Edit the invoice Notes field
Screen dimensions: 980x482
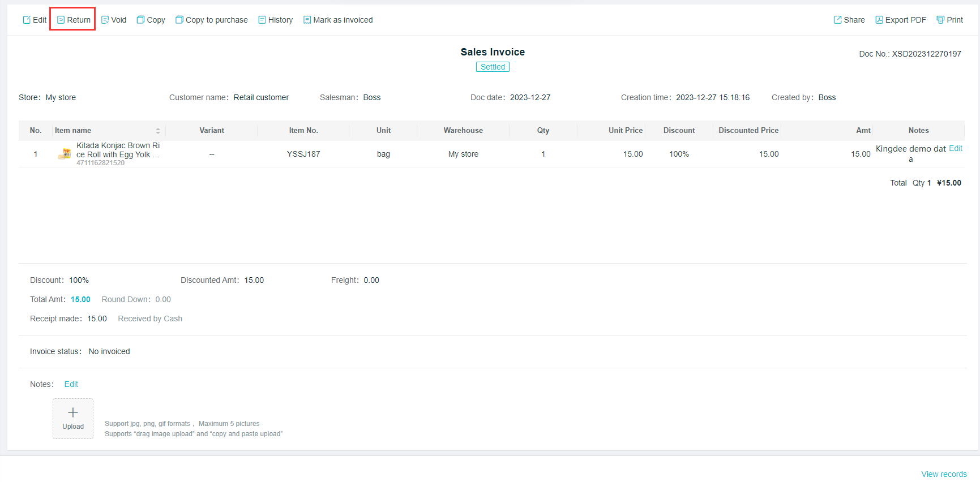71,384
